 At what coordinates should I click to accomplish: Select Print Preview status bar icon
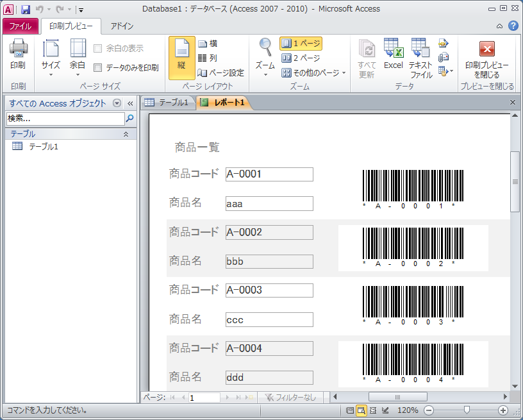pyautogui.click(x=361, y=410)
